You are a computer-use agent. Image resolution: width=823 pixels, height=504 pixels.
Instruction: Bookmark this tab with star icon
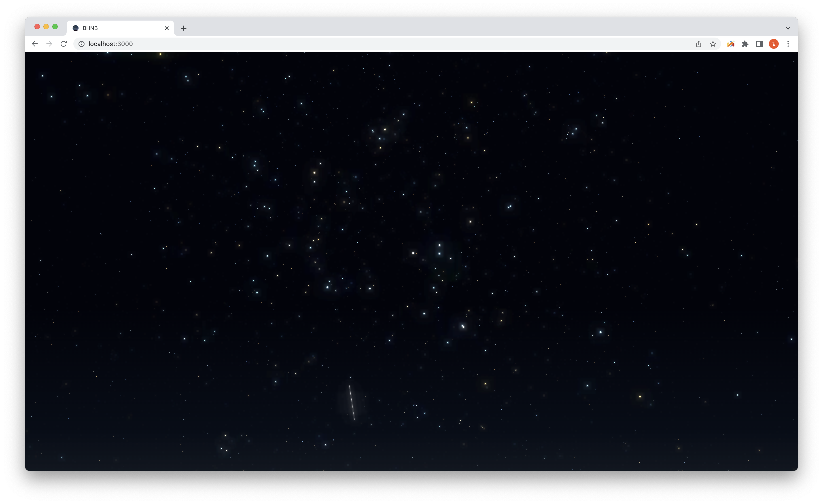713,44
